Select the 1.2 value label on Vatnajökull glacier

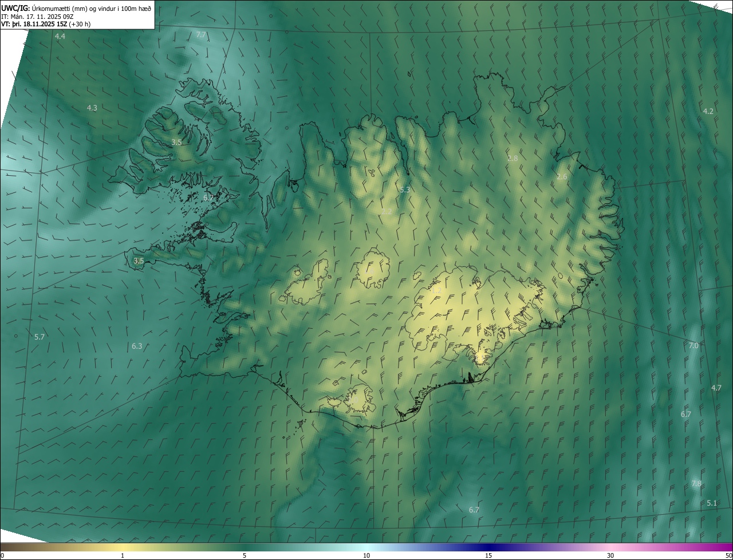(x=436, y=291)
